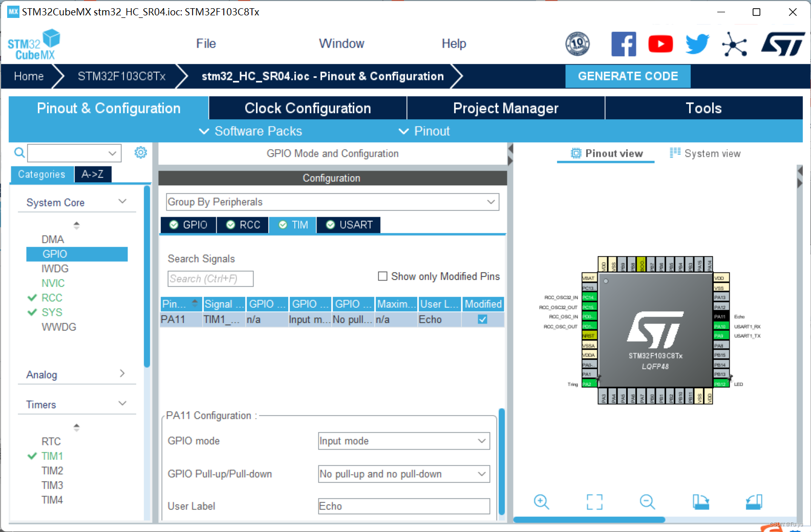The width and height of the screenshot is (811, 532).
Task: Click the fit-to-screen icon under pinout
Action: [x=594, y=502]
